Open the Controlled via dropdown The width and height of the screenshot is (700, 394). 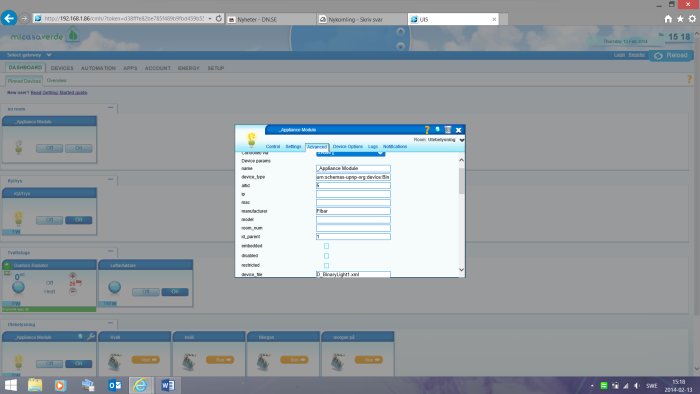tap(350, 153)
